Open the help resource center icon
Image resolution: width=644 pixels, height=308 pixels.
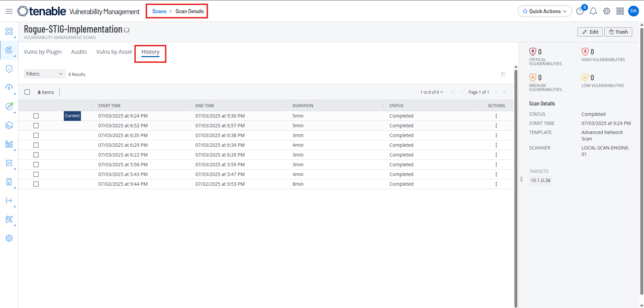click(580, 11)
